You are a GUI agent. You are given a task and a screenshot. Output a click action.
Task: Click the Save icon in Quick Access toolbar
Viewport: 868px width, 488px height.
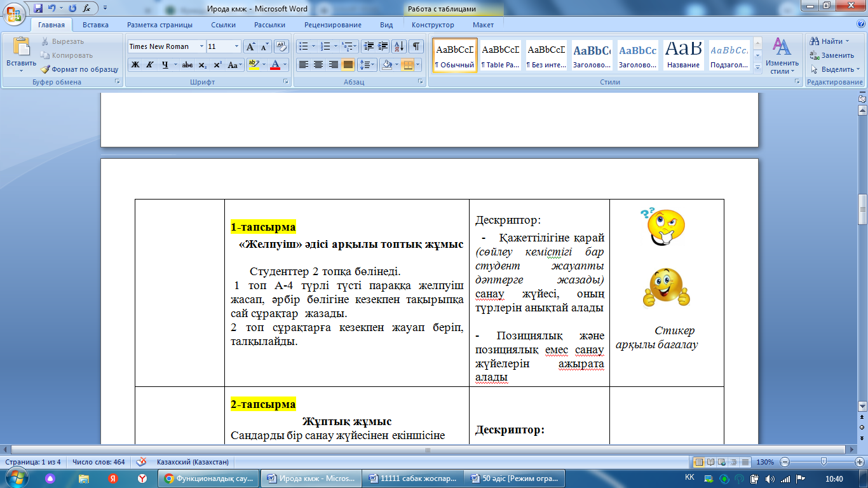point(38,9)
